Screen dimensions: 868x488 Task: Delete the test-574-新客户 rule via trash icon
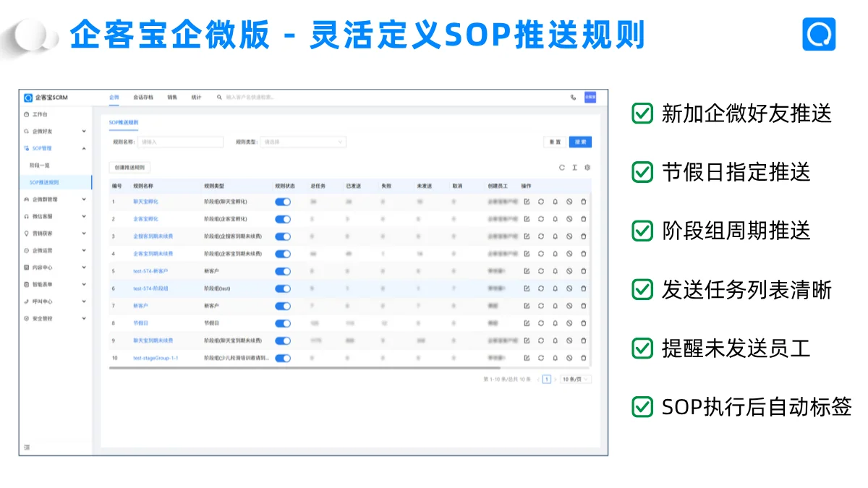584,271
